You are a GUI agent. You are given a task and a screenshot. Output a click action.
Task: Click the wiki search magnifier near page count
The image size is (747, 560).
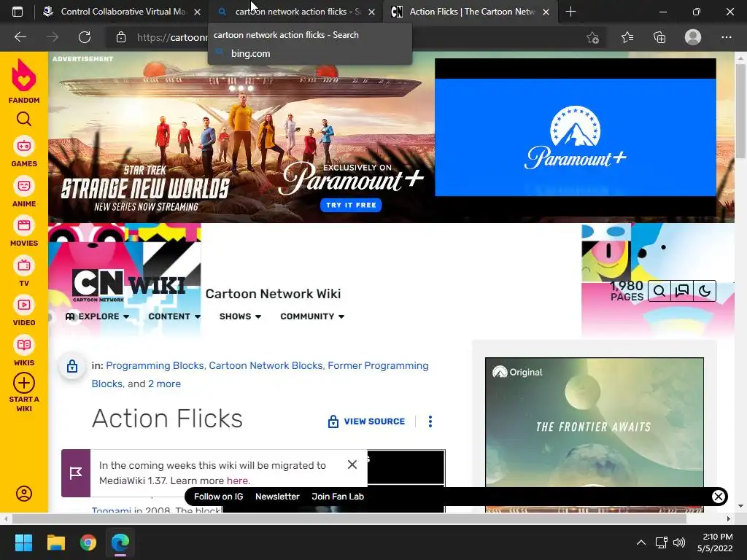click(659, 291)
